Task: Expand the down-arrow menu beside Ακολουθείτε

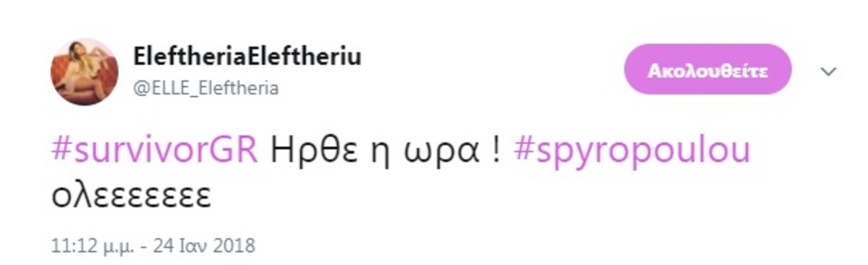Action: pyautogui.click(x=829, y=71)
